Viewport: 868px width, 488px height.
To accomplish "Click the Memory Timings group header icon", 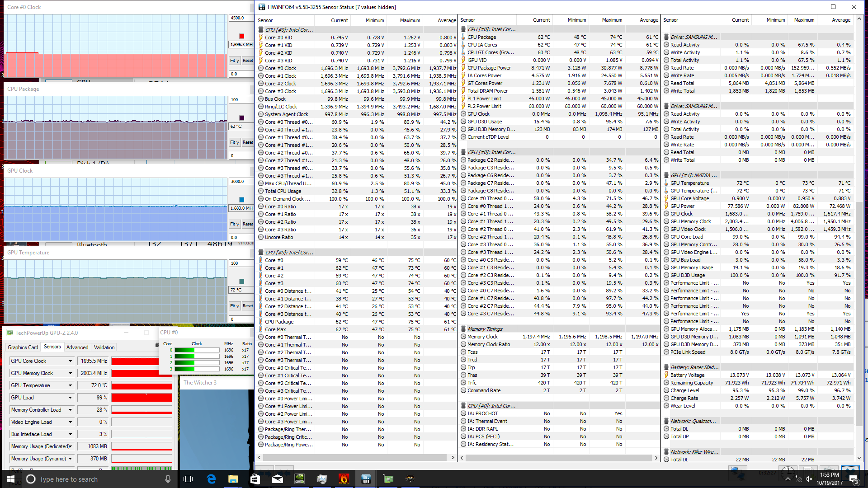I will 463,329.
